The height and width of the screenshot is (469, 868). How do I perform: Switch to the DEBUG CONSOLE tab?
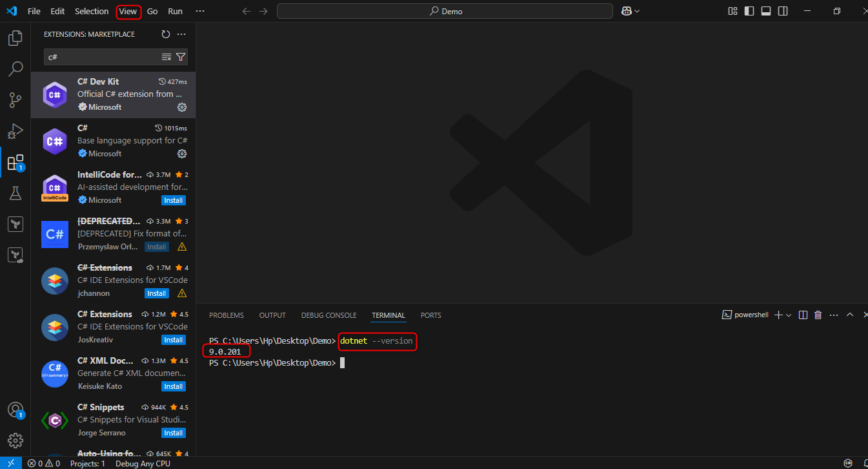328,315
